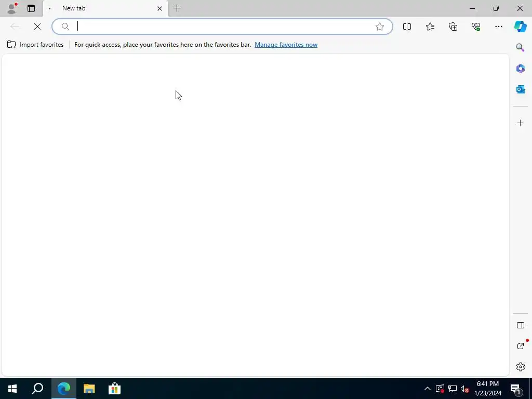The image size is (532, 399).
Task: Close the Edge window
Action: (520, 8)
